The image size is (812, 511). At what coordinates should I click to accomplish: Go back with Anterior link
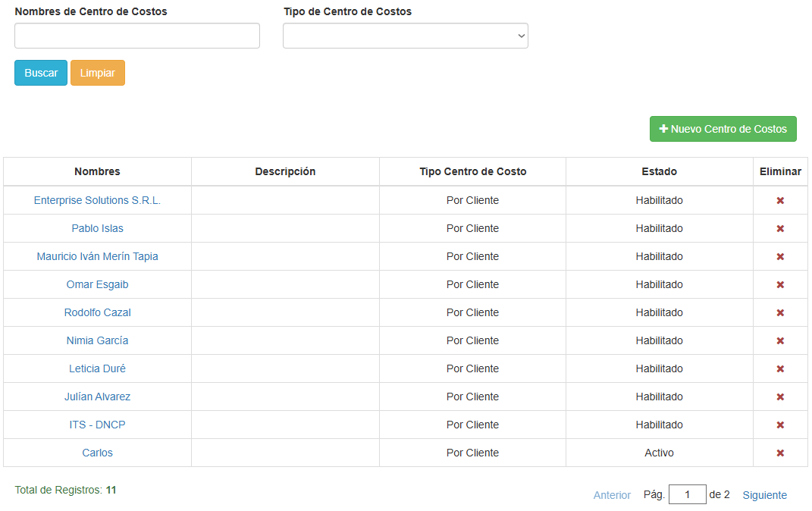point(612,495)
